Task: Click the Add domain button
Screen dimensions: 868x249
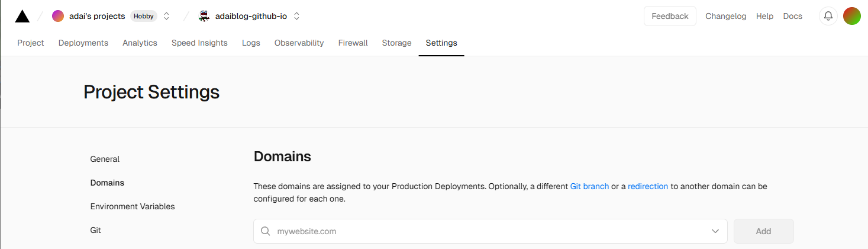Action: coord(763,231)
